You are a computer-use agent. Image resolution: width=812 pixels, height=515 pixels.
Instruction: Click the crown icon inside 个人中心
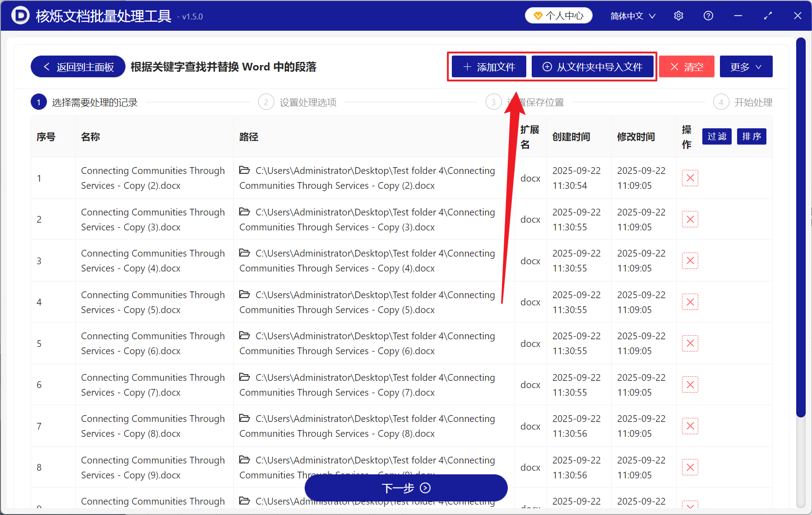[538, 15]
